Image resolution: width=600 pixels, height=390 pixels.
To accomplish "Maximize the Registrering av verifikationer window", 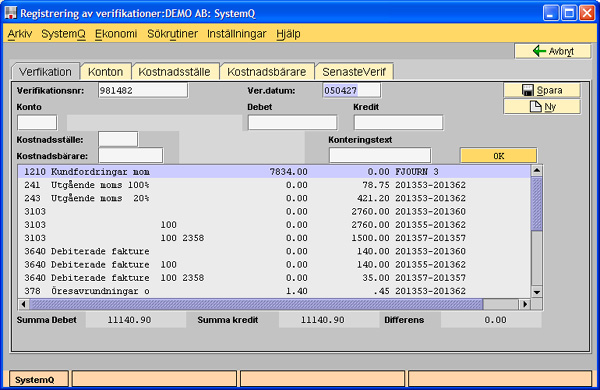I will click(x=569, y=13).
